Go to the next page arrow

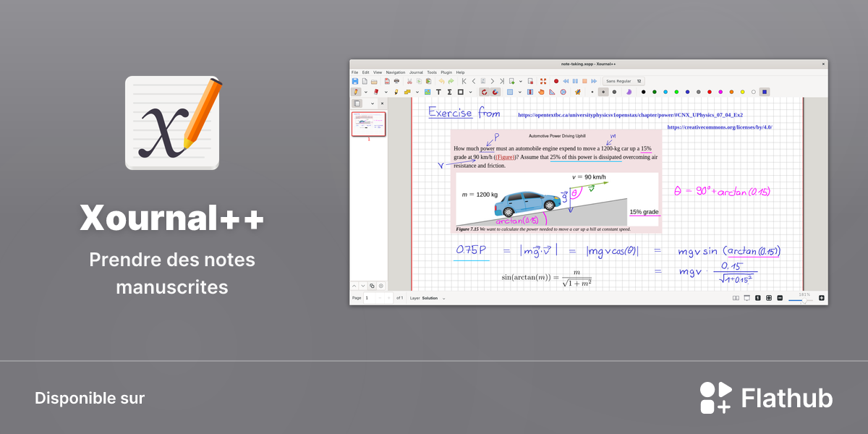click(x=493, y=81)
